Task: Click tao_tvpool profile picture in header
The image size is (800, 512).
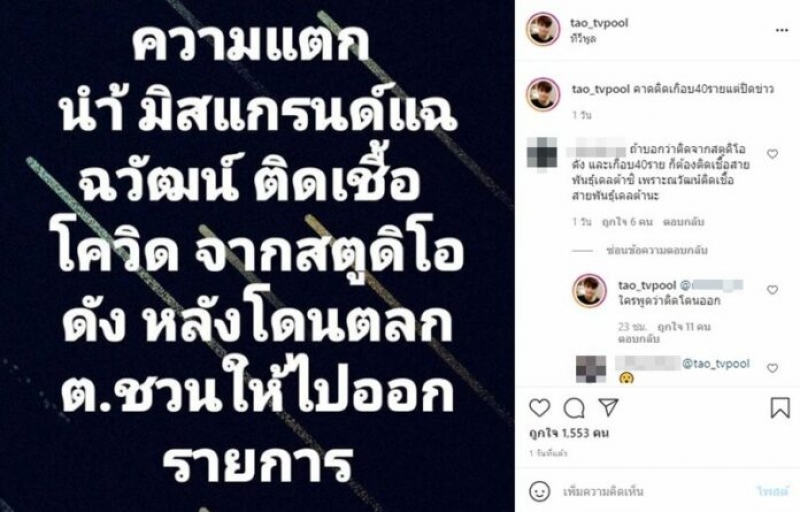Action: 543,30
